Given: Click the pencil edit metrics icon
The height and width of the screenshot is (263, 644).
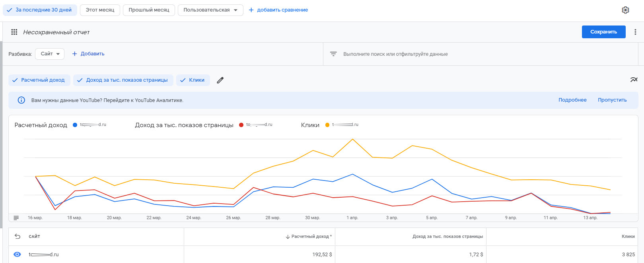Looking at the screenshot, I should pos(220,80).
